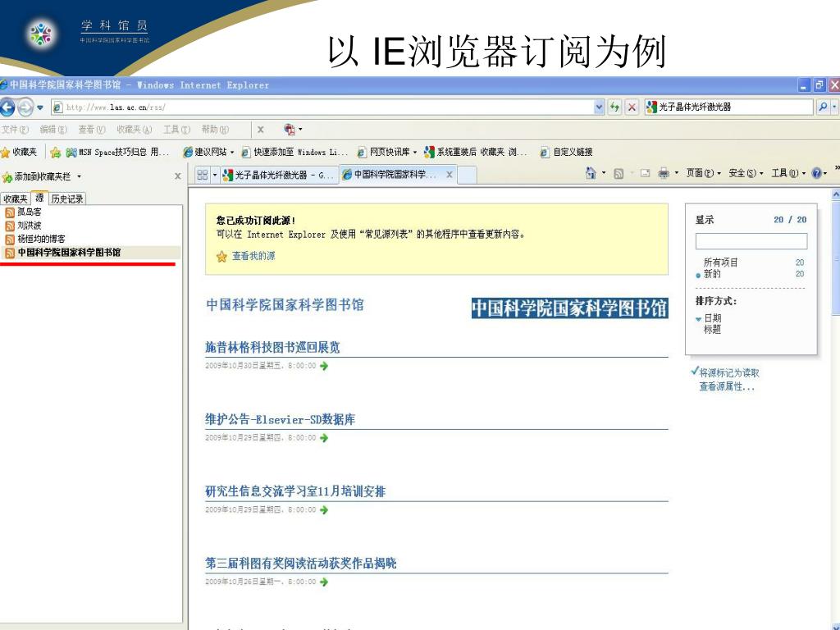Click the 查看我的源 link
The height and width of the screenshot is (630, 840).
coord(253,256)
